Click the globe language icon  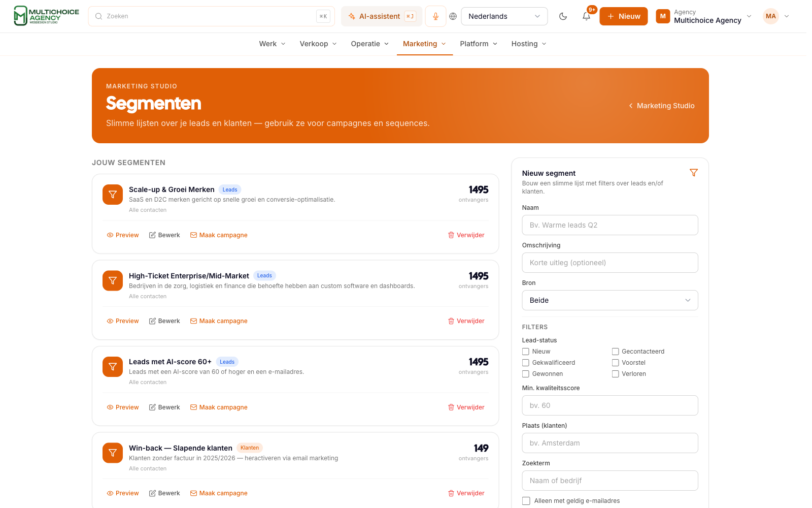pyautogui.click(x=453, y=16)
